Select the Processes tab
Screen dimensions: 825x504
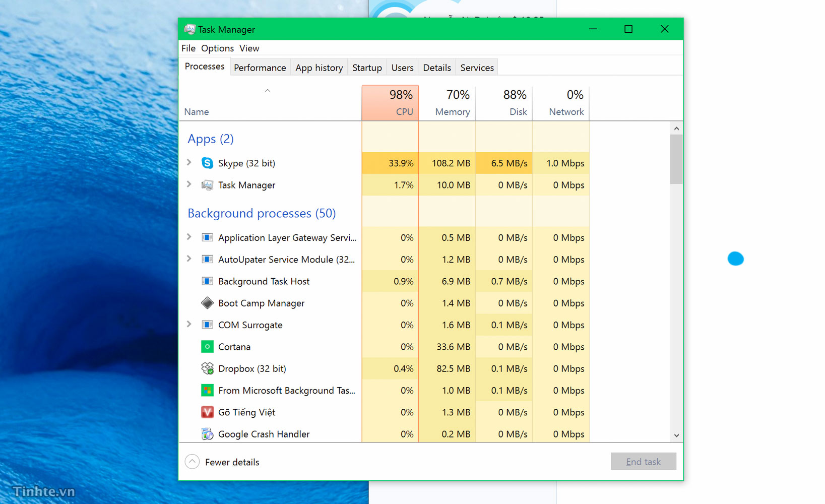pyautogui.click(x=205, y=67)
